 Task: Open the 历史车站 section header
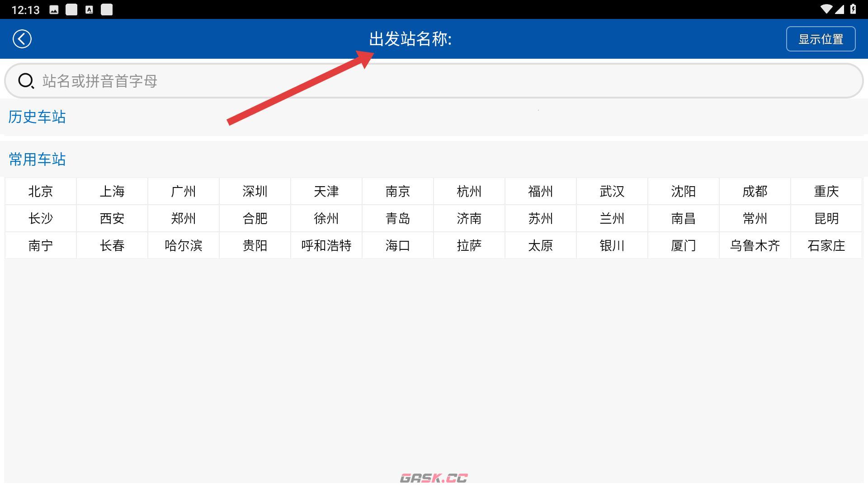pos(37,117)
